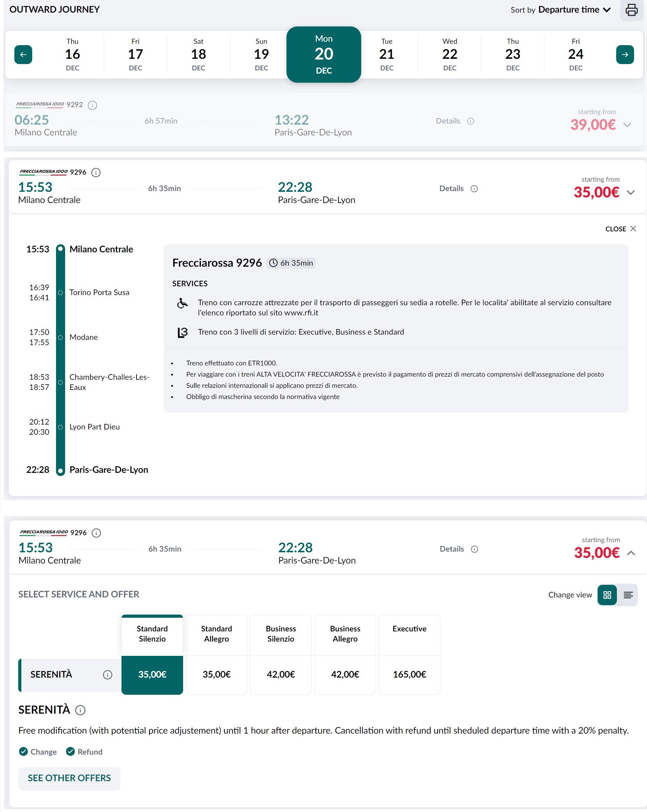The height and width of the screenshot is (812, 647).
Task: Choose Business Allegro 42,00€ fare
Action: (345, 675)
